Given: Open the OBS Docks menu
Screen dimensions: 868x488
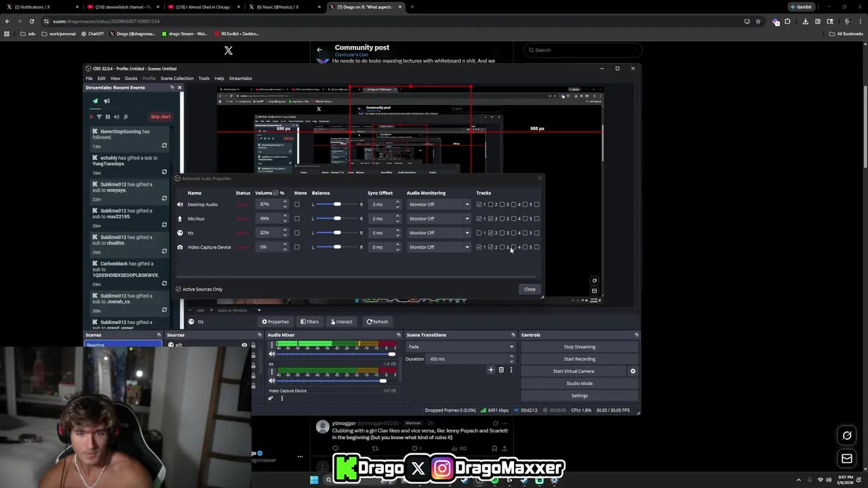Looking at the screenshot, I should (131, 78).
